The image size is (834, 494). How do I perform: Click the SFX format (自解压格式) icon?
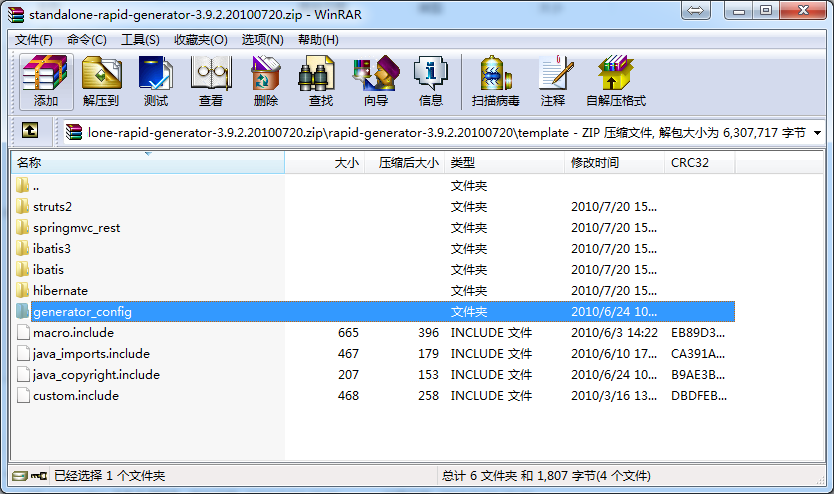[x=616, y=81]
